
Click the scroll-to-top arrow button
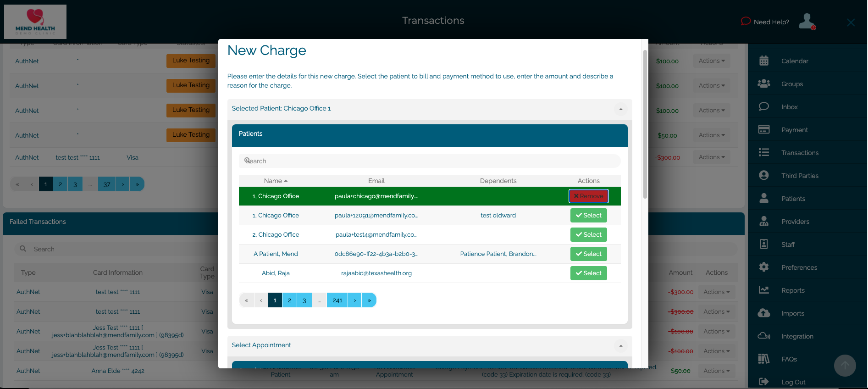(x=845, y=366)
